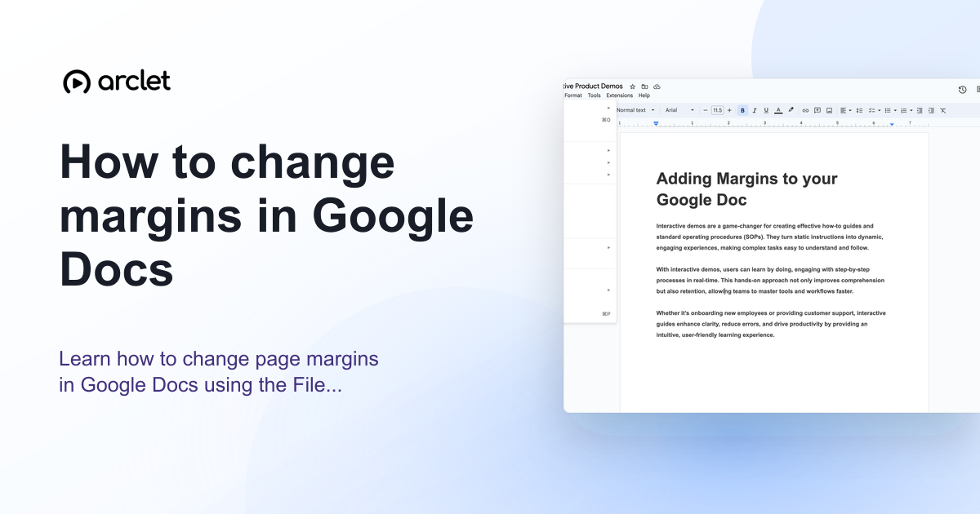This screenshot has width=980, height=514.
Task: Add a comment using the toolbar icon
Action: pos(817,110)
